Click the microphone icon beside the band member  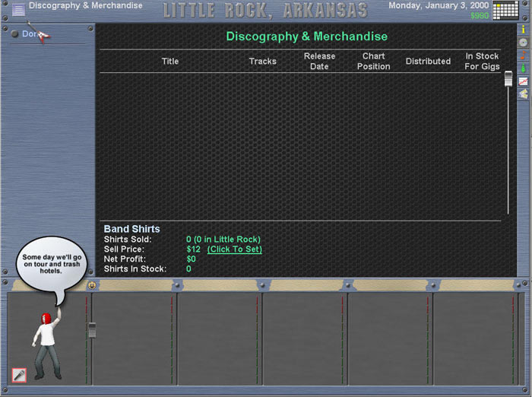pyautogui.click(x=19, y=375)
